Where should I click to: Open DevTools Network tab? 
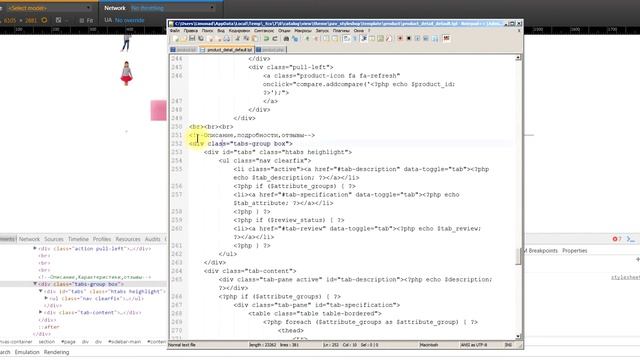tap(29, 239)
